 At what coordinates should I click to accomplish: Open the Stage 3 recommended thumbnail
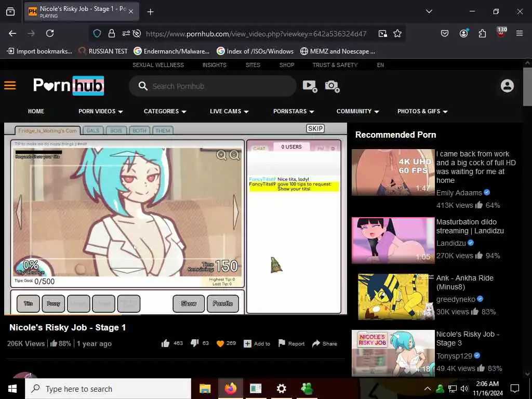click(393, 353)
